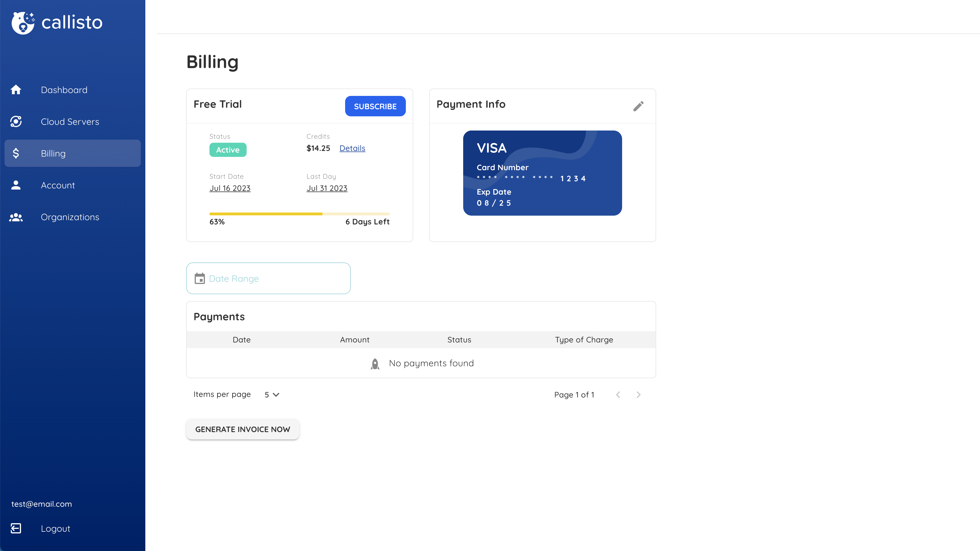Click the callisto bear logo icon

point(23,23)
